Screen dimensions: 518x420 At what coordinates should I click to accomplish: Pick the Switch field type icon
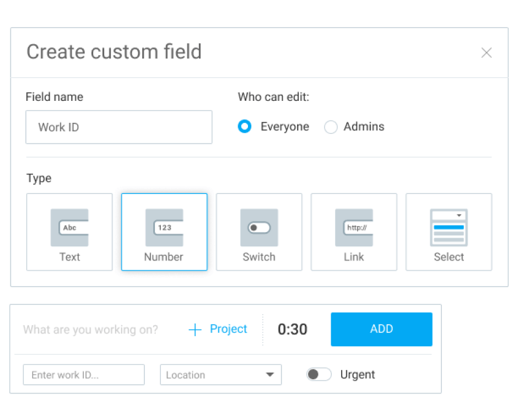[259, 228]
